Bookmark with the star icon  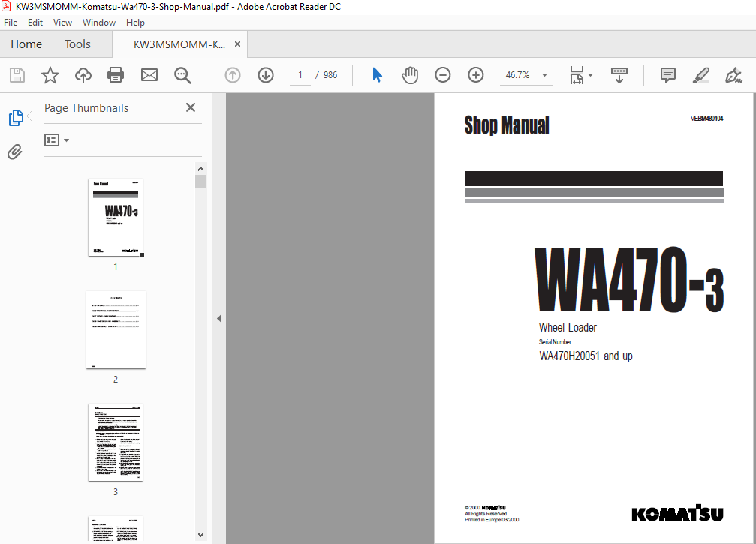(x=50, y=75)
